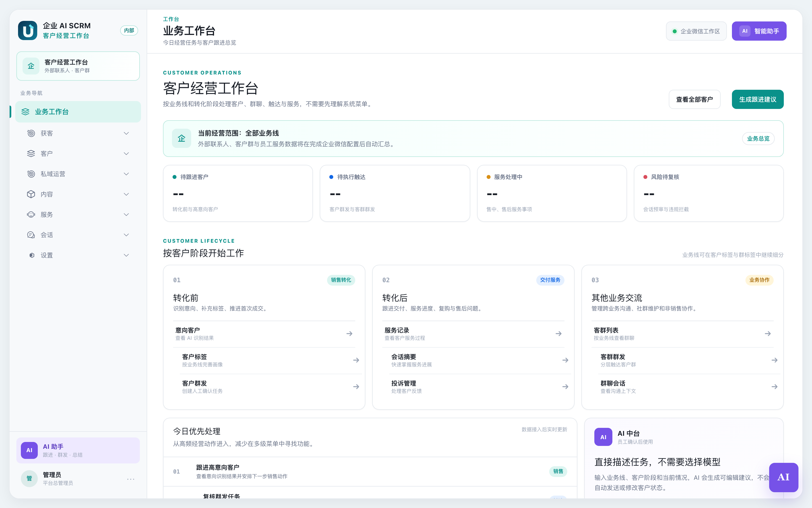Click the 企业微信工作区 status button
The height and width of the screenshot is (508, 812).
pyautogui.click(x=696, y=31)
